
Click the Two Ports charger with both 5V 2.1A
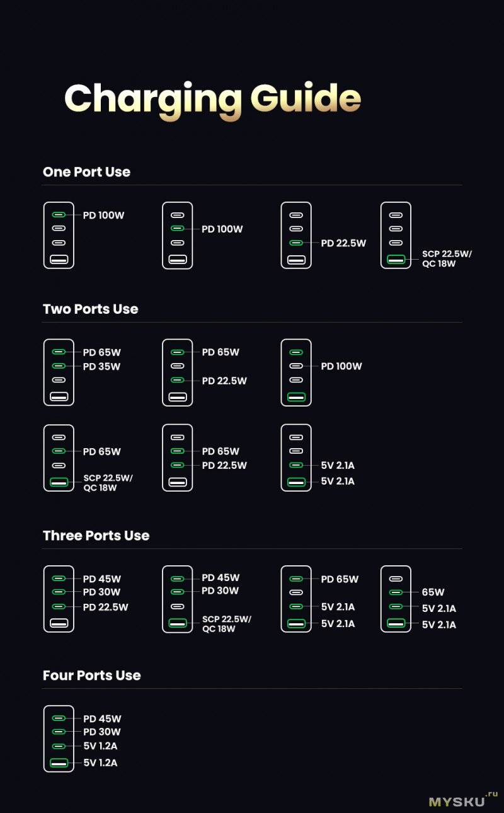click(x=296, y=458)
